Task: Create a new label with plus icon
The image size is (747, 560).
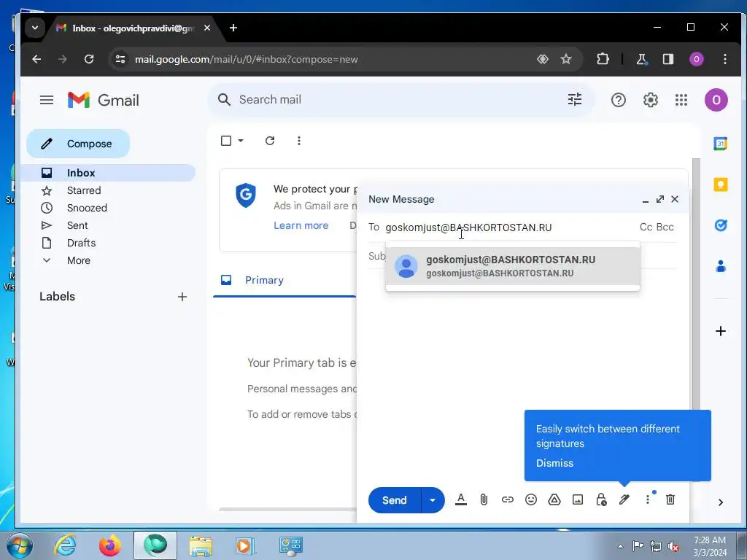Action: coord(182,297)
